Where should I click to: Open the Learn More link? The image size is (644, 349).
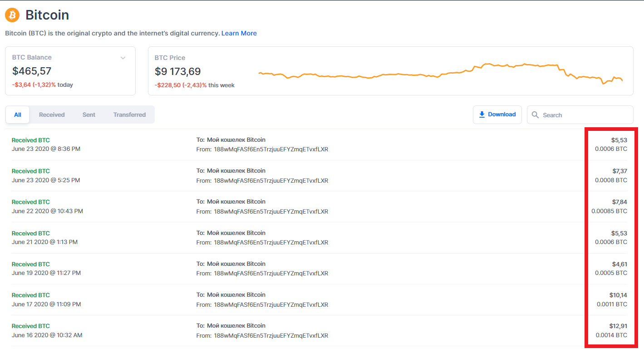[x=239, y=33]
